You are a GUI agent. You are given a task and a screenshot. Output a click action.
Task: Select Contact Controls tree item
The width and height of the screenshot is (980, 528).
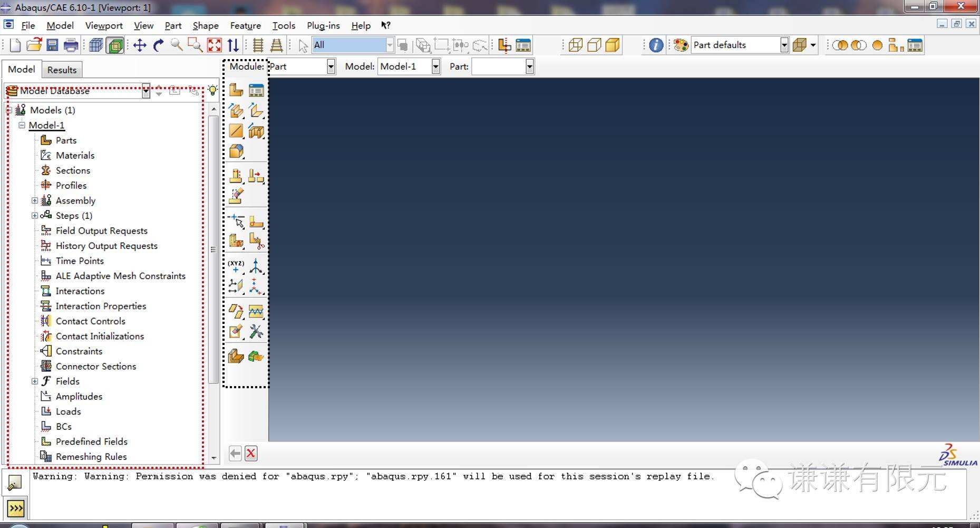(x=91, y=321)
